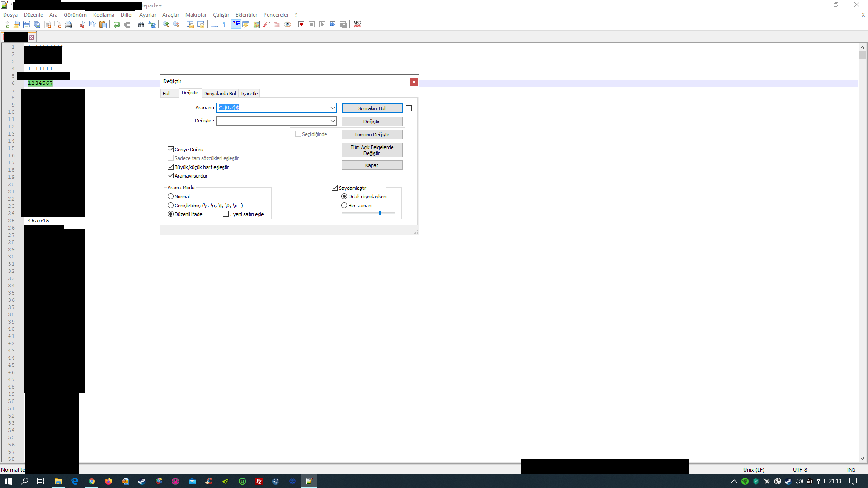Click the Sonrakini Bul button
This screenshot has height=488, width=868.
[x=372, y=108]
